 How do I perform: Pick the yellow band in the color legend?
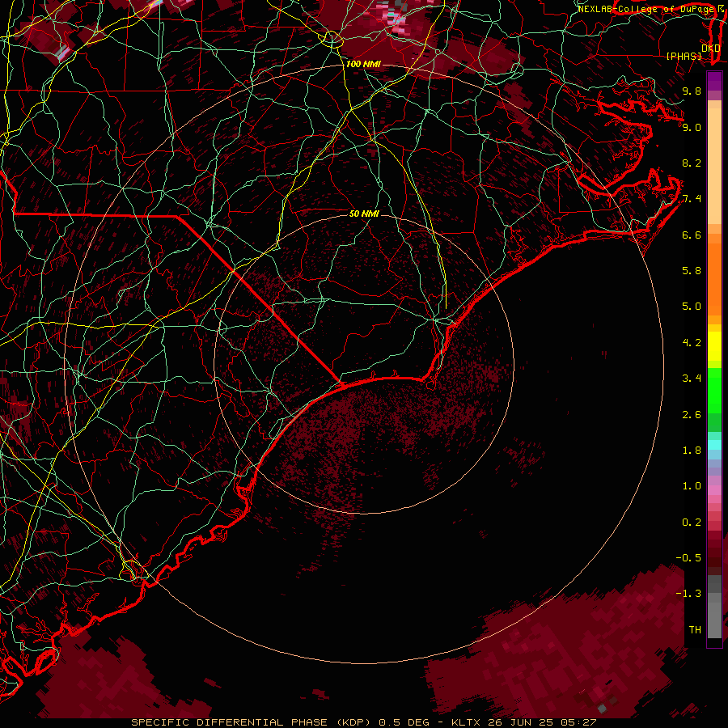click(714, 346)
